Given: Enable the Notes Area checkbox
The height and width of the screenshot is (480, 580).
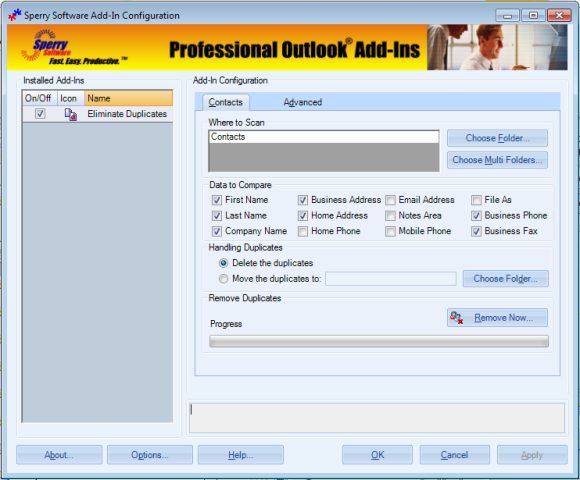Looking at the screenshot, I should pos(390,216).
